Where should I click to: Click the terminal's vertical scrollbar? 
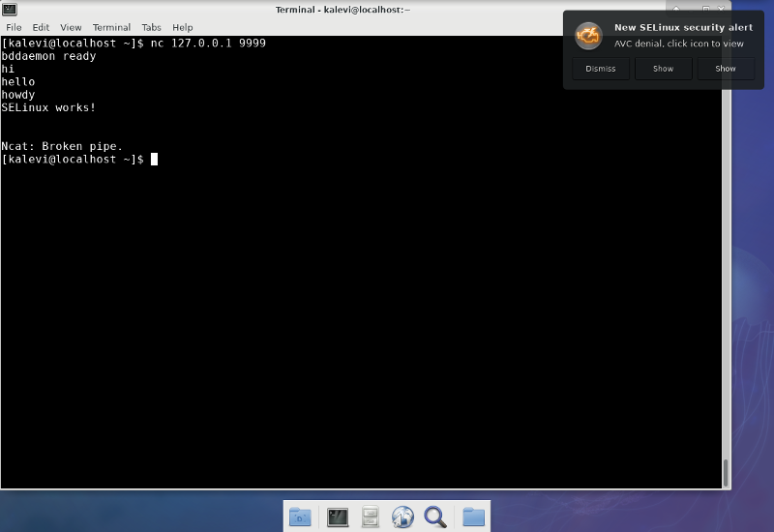pos(725,472)
